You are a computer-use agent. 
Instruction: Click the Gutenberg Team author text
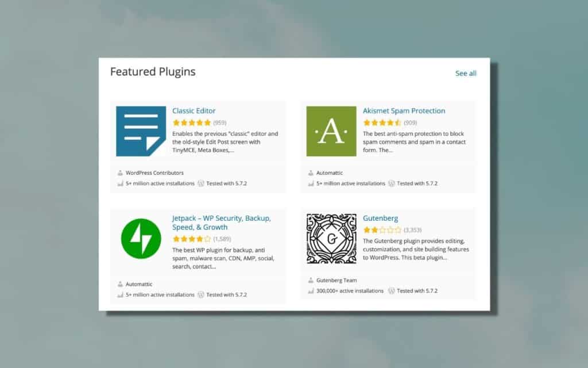tap(336, 280)
